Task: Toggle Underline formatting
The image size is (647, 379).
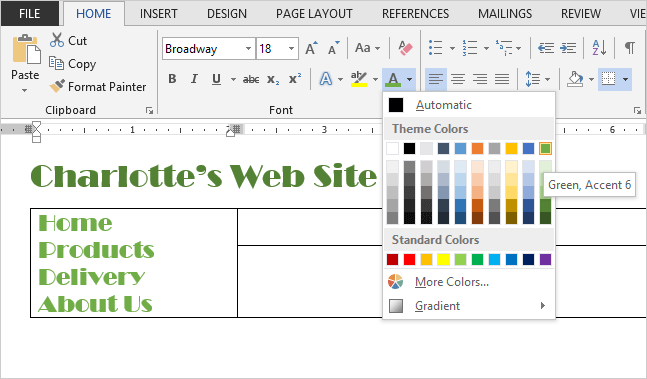Action: (x=216, y=79)
